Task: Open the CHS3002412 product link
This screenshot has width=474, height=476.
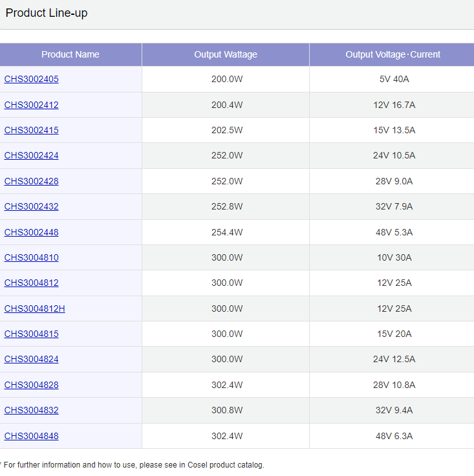Action: pyautogui.click(x=31, y=105)
